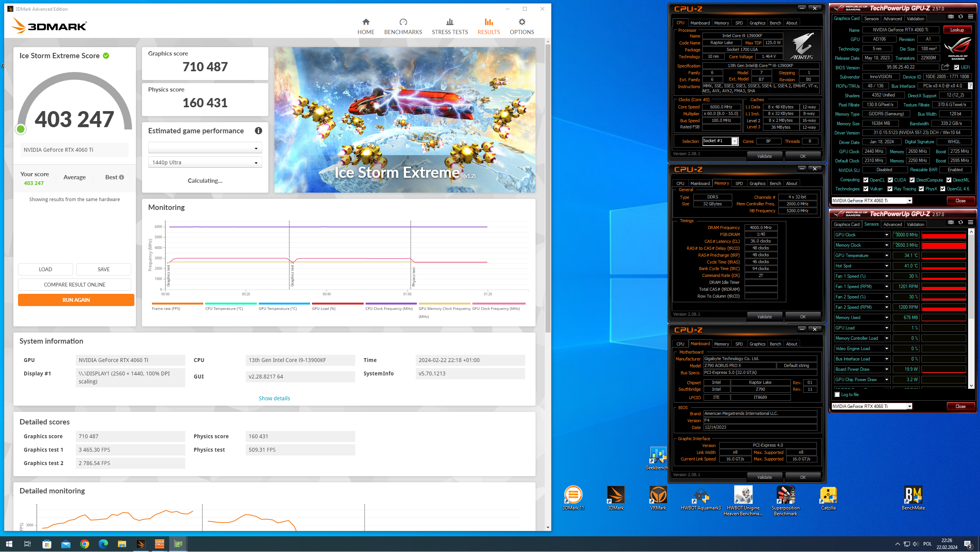Switch to Mainboard tab in top CPU-Z window
This screenshot has height=552, width=980.
pyautogui.click(x=700, y=23)
